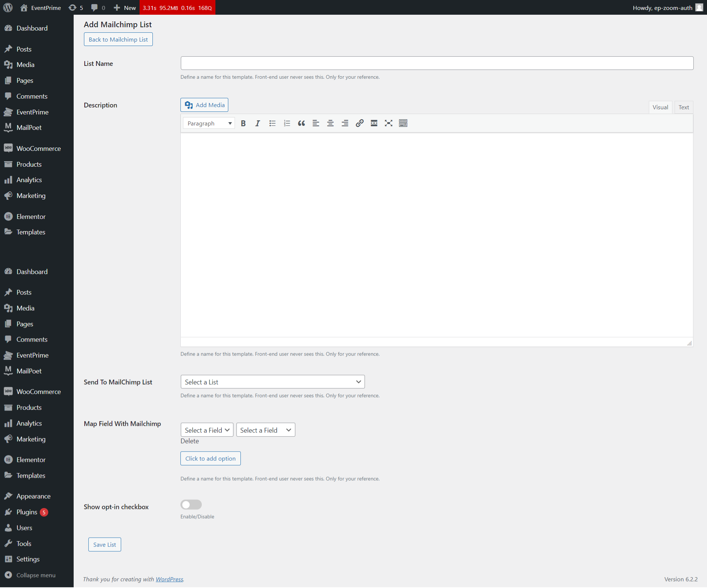Insert Read More tag

click(x=374, y=123)
